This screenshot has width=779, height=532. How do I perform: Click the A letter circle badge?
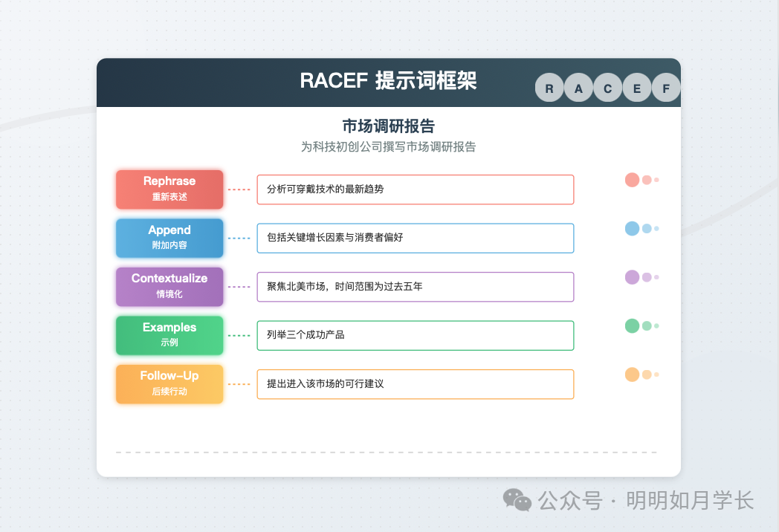pos(578,88)
